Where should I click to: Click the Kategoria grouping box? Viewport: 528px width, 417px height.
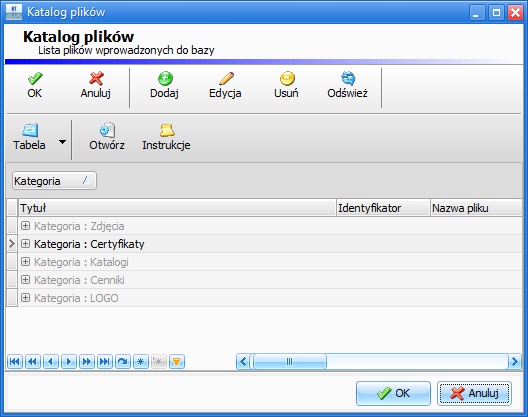(x=54, y=181)
